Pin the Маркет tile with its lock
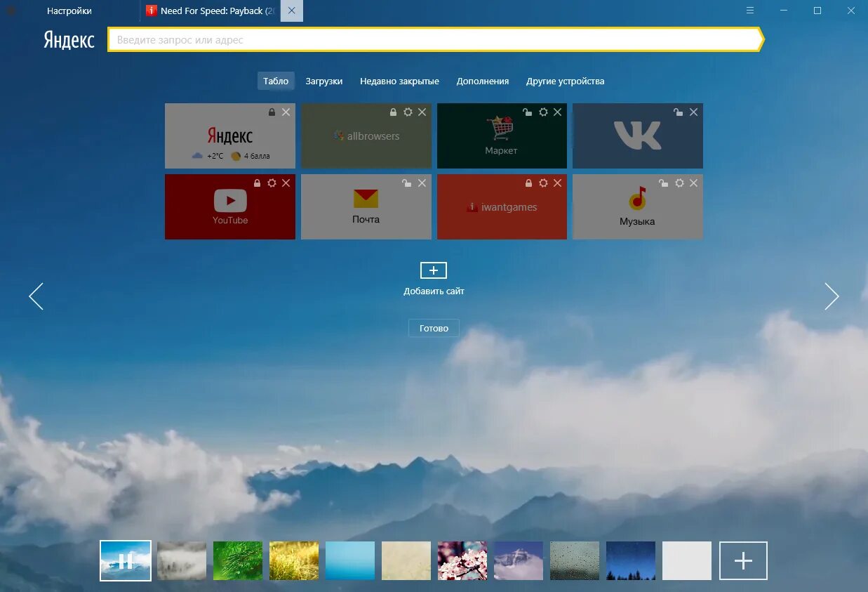Screen dimensions: 868x592 tap(527, 112)
